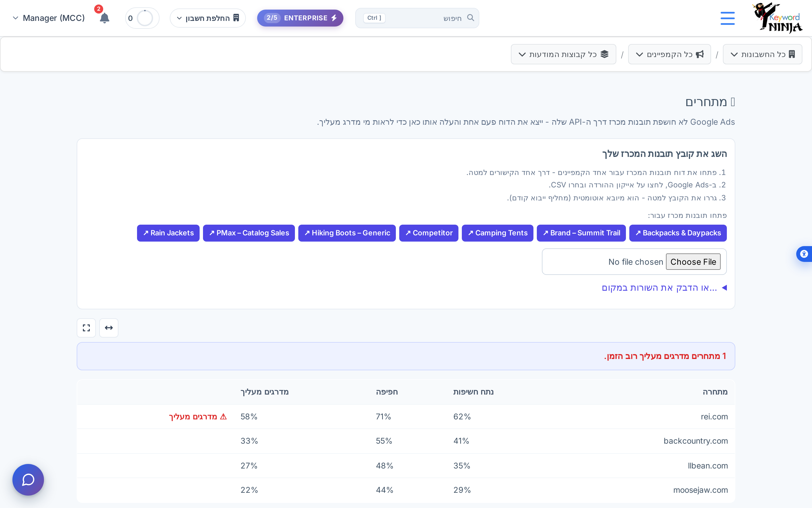
Task: Click rei.com impression share 62%
Action: click(x=462, y=417)
